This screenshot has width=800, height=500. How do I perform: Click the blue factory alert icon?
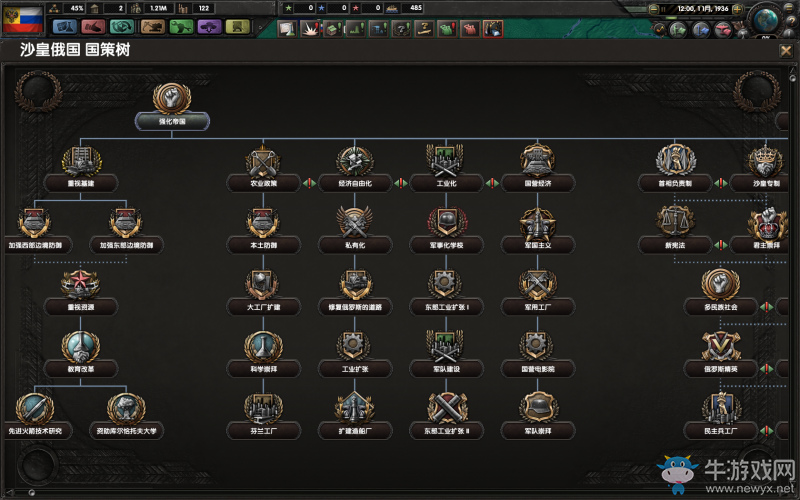(379, 29)
